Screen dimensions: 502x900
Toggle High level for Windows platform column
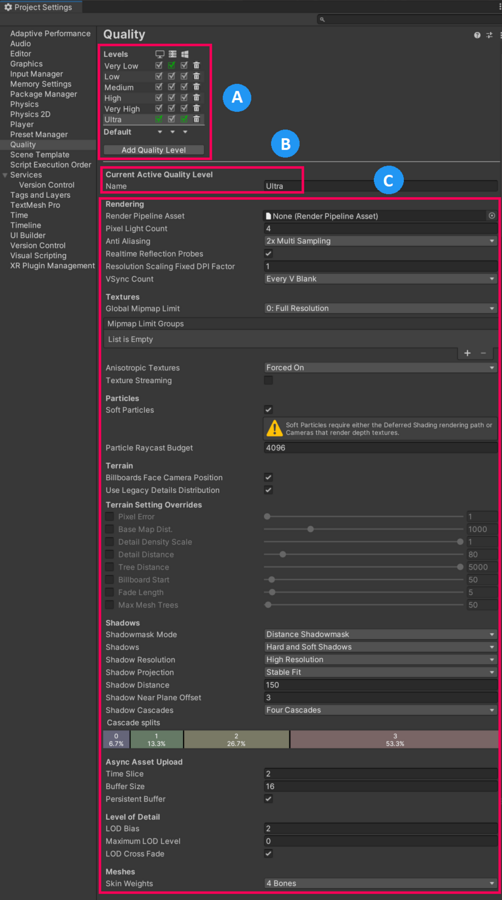(184, 98)
